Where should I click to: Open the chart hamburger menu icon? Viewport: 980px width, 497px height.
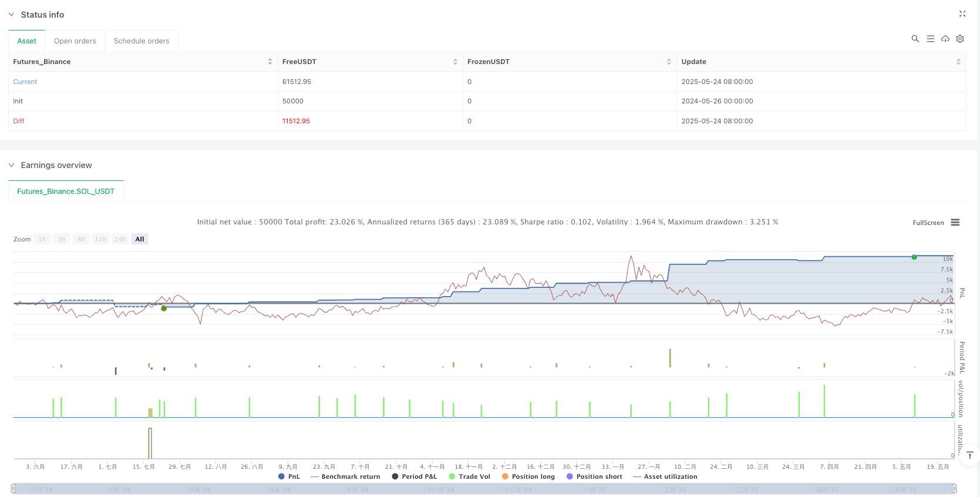point(955,223)
